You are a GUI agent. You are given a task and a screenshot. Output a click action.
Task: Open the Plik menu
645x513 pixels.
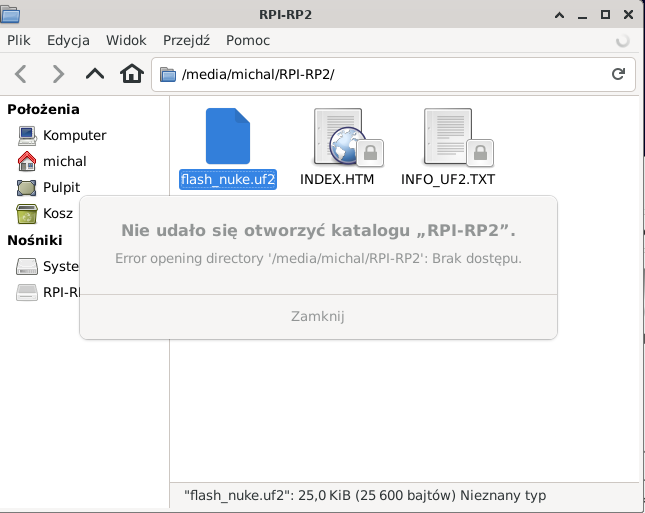(x=19, y=40)
